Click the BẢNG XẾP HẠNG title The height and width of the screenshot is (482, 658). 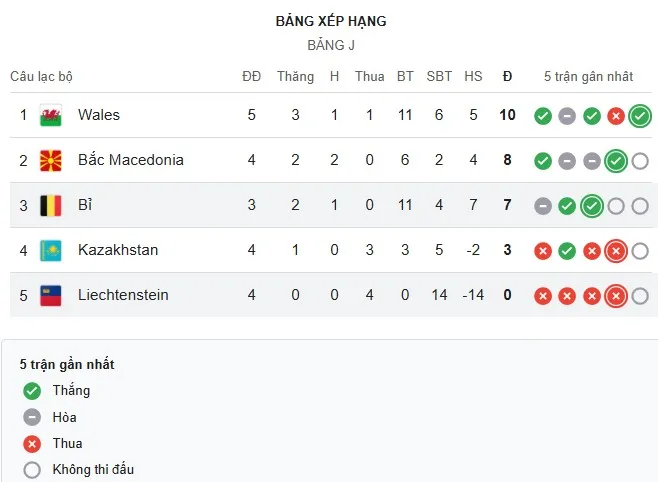point(330,21)
